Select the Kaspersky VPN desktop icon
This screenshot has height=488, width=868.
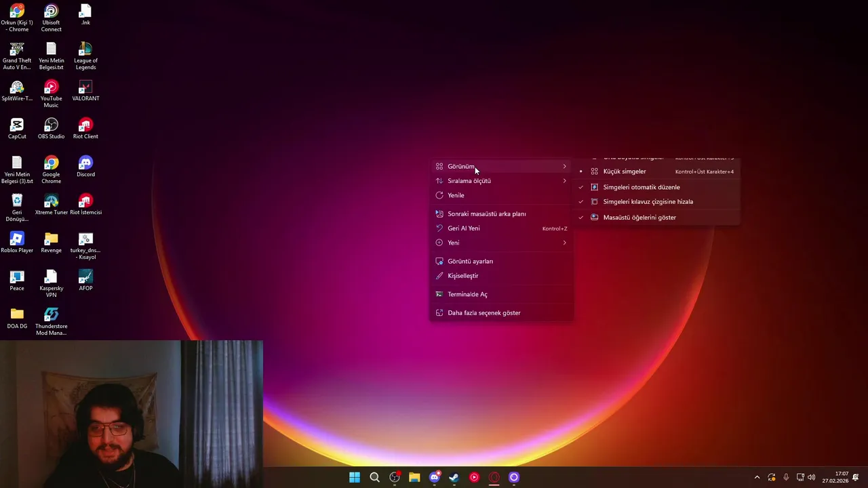(x=51, y=284)
